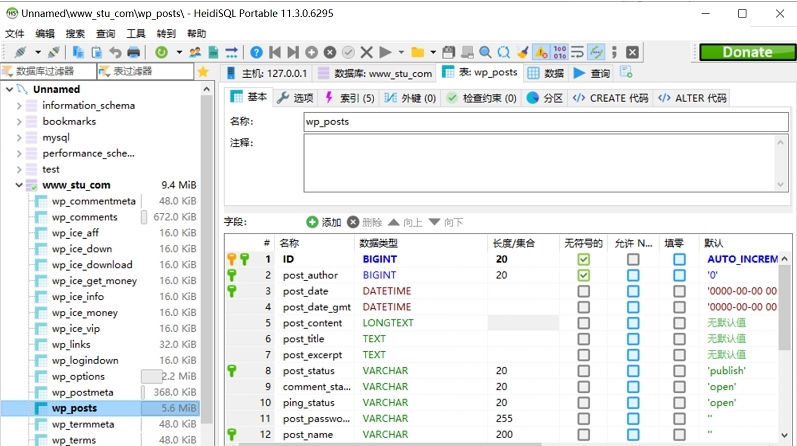
Task: Click the 删除 column button
Action: coord(364,222)
